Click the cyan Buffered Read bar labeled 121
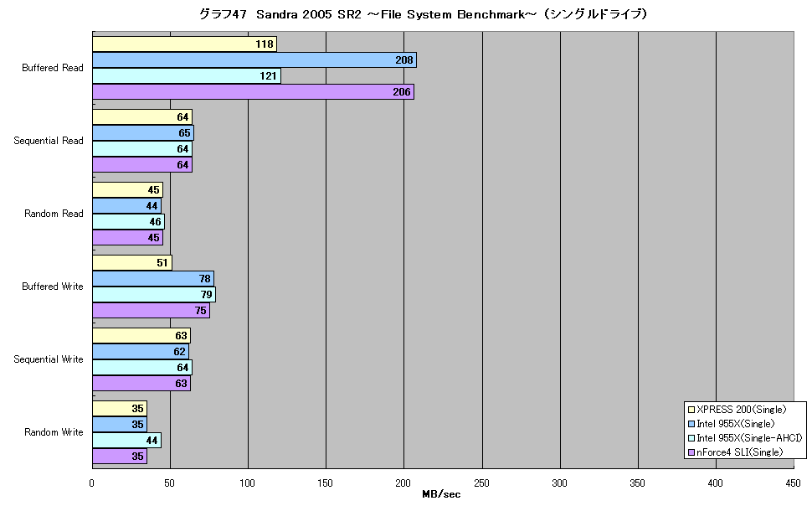 click(187, 76)
